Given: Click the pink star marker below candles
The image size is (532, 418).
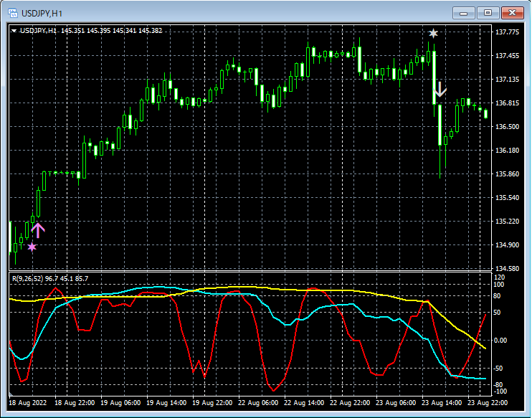Looking at the screenshot, I should tap(32, 247).
